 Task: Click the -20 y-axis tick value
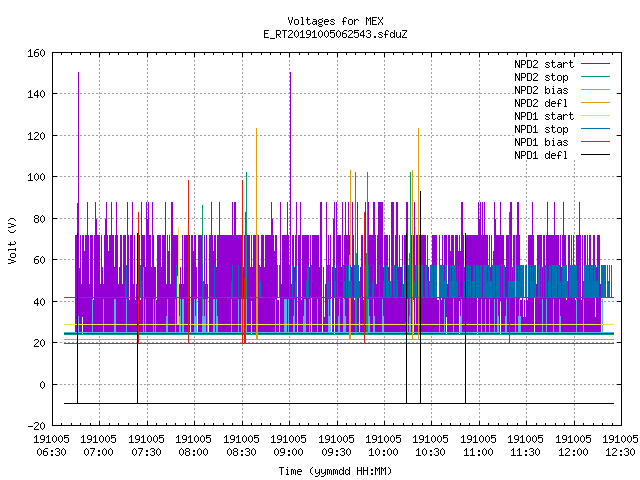(x=36, y=426)
